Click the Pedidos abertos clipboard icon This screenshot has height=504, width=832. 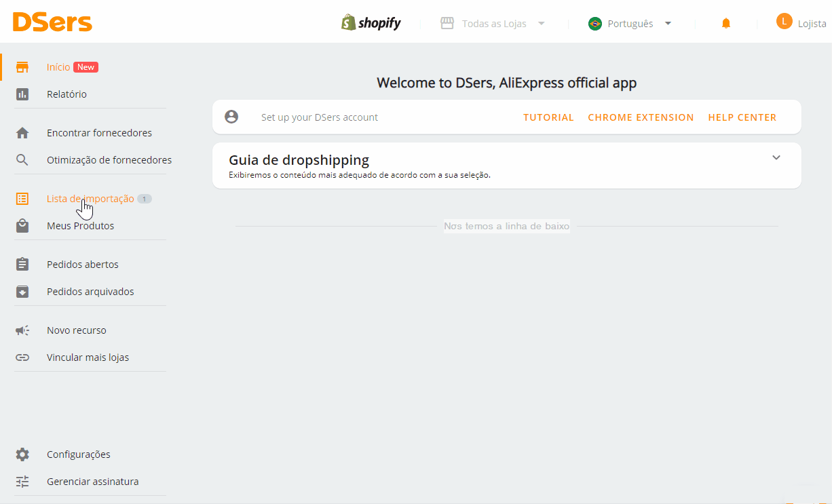(22, 265)
